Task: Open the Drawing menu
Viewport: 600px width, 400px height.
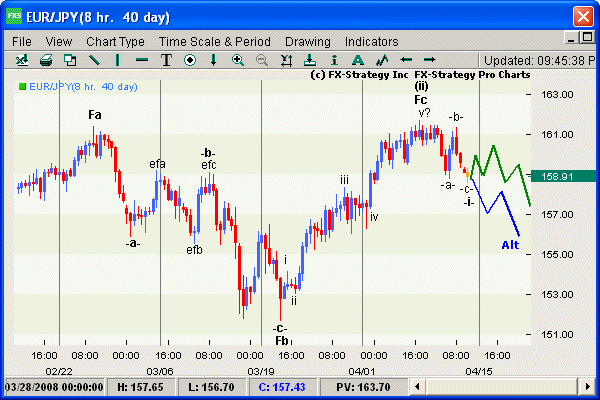Action: pos(308,41)
